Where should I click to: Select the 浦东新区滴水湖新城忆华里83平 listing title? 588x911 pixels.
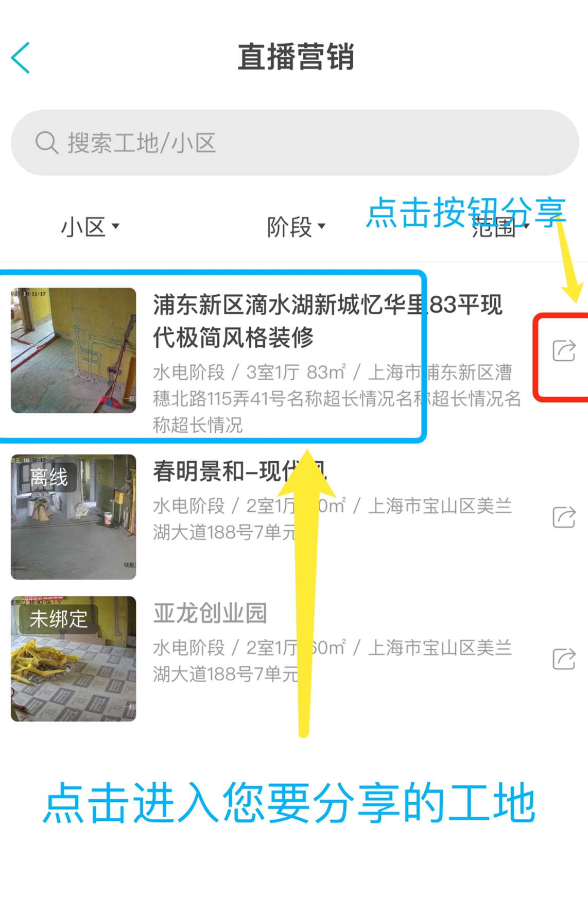327,321
